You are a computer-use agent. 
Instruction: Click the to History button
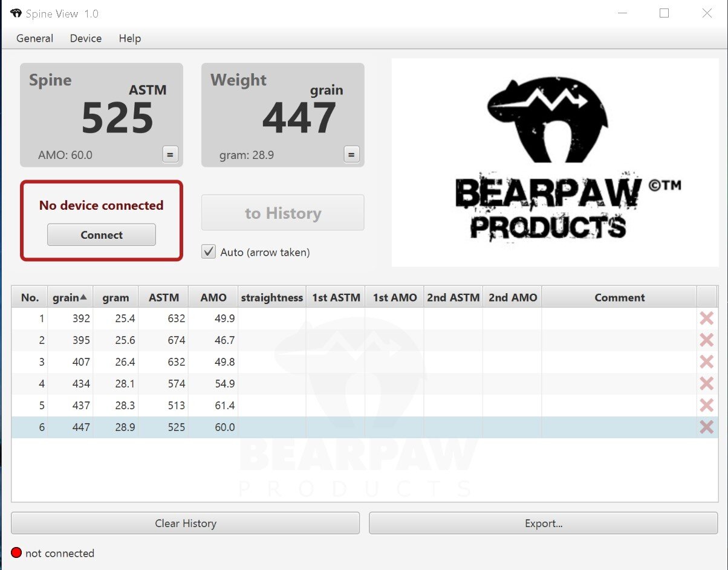click(283, 213)
